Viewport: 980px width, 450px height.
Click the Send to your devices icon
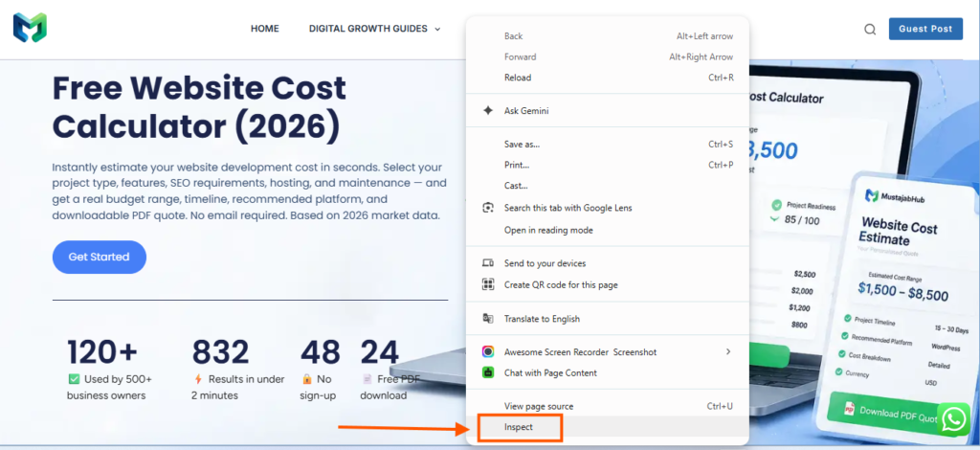pyautogui.click(x=488, y=263)
